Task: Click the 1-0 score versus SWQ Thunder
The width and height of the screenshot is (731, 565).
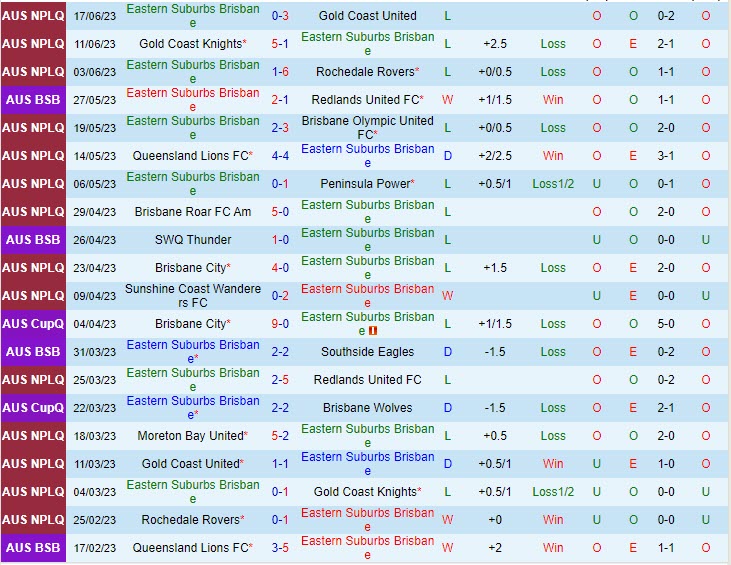Action: (x=280, y=240)
